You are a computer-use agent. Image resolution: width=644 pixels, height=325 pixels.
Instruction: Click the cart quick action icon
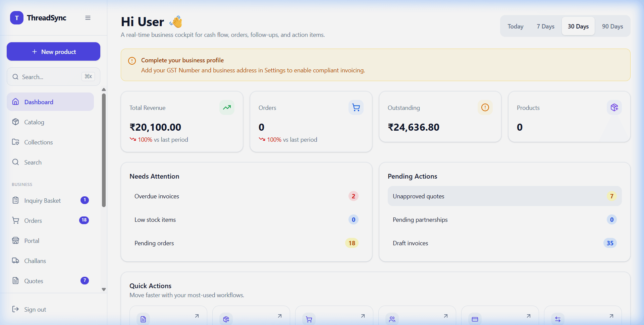tap(309, 319)
